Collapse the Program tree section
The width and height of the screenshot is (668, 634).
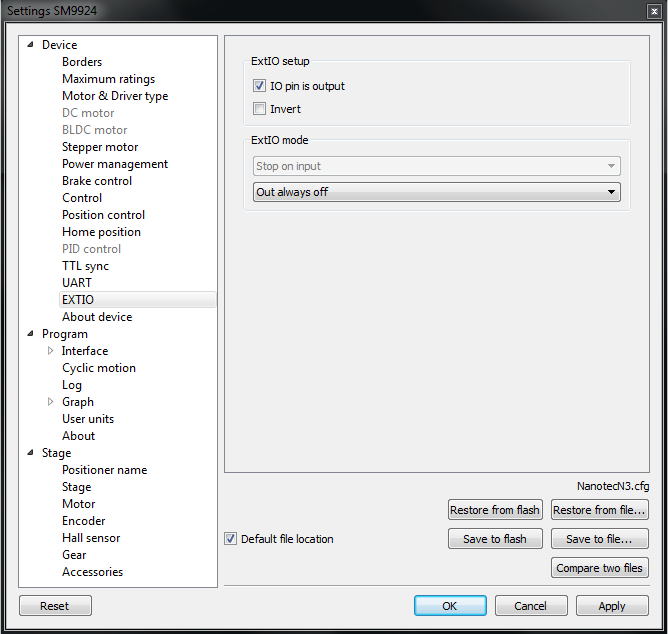(30, 334)
